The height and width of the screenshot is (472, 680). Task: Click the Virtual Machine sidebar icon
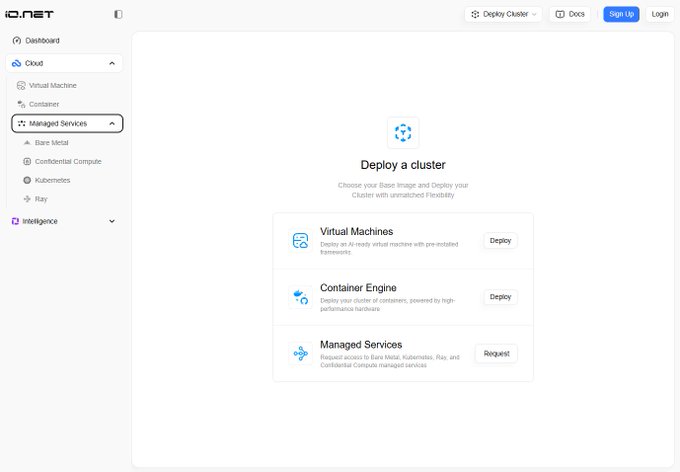21,85
